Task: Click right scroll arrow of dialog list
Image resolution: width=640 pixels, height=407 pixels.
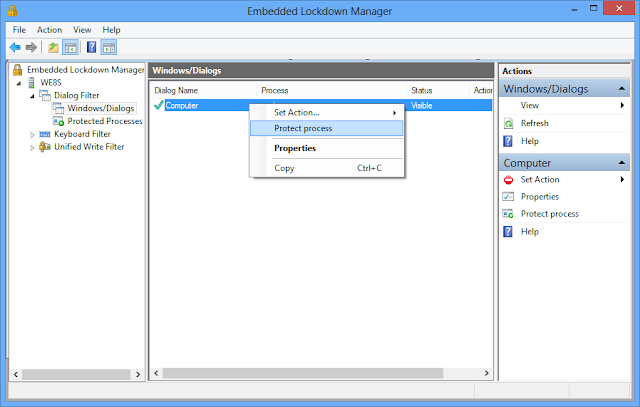Action: (486, 373)
